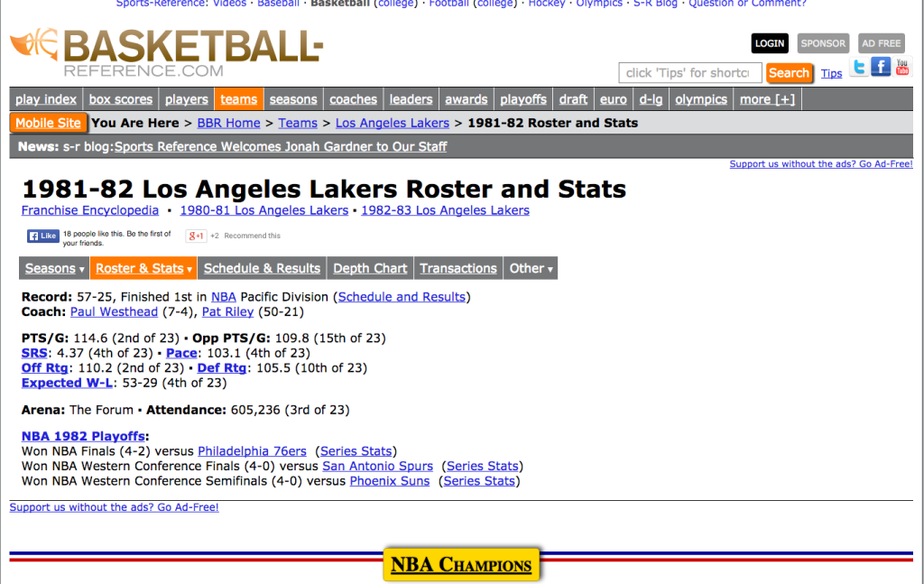Image resolution: width=924 pixels, height=584 pixels.
Task: Open the coaches navigation tab
Action: pos(353,99)
